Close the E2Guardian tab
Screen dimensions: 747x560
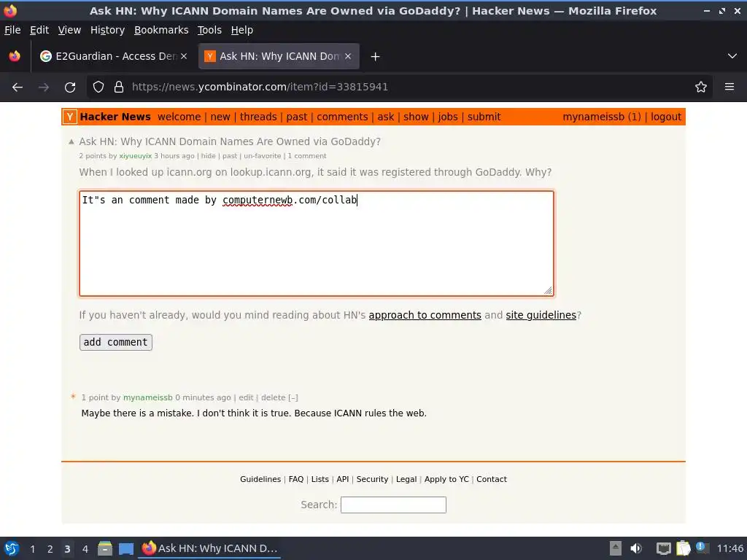click(184, 56)
